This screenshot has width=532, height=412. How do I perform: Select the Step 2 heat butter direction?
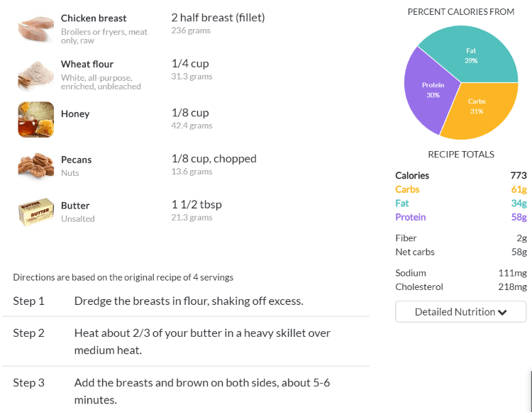[186, 342]
